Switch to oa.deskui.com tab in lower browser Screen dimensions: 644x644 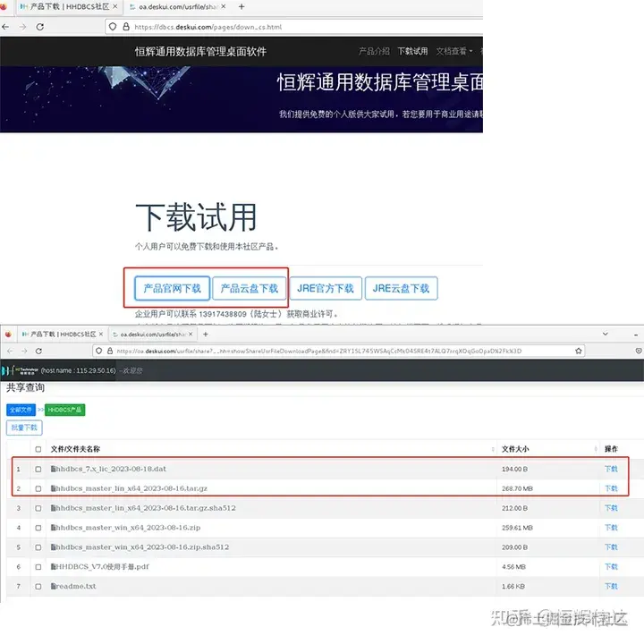coord(152,335)
